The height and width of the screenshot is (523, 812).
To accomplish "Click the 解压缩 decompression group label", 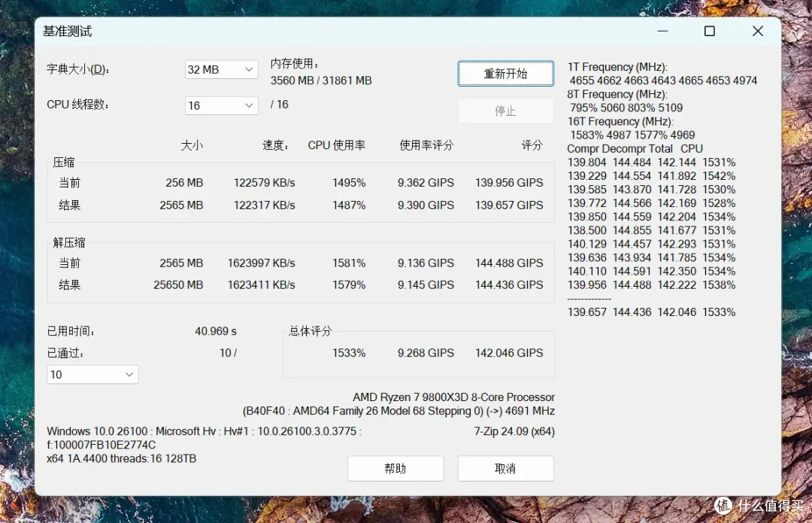I will [x=69, y=242].
